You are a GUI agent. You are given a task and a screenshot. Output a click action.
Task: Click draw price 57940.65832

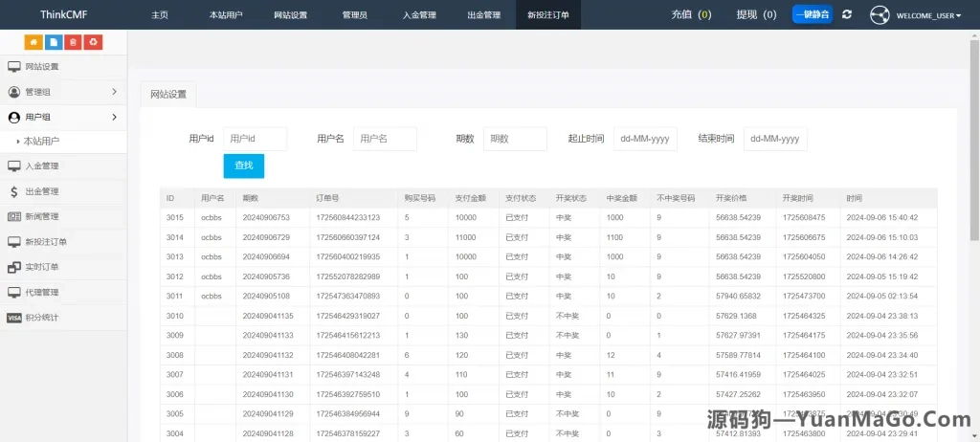pos(738,296)
